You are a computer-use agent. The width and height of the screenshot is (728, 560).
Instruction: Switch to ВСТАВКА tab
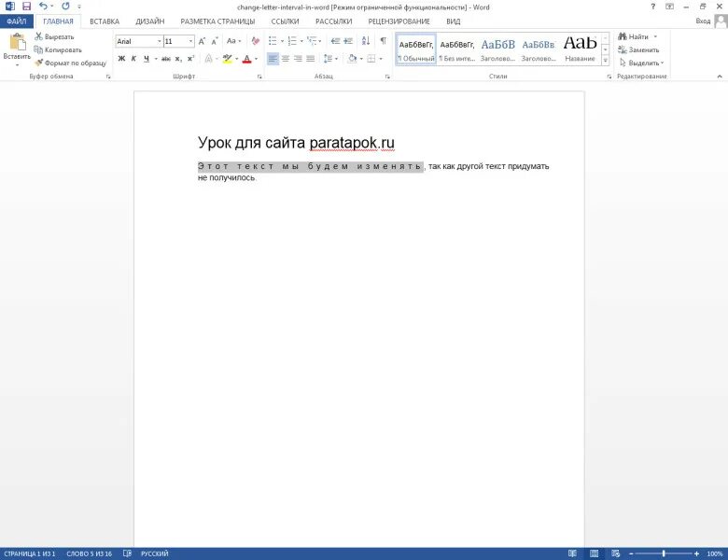tap(105, 21)
